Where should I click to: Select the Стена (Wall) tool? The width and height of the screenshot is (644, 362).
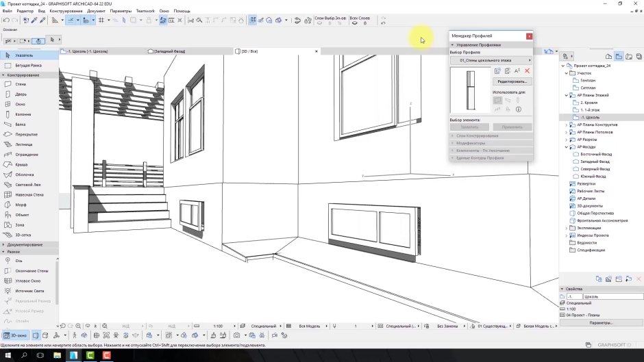(x=21, y=84)
